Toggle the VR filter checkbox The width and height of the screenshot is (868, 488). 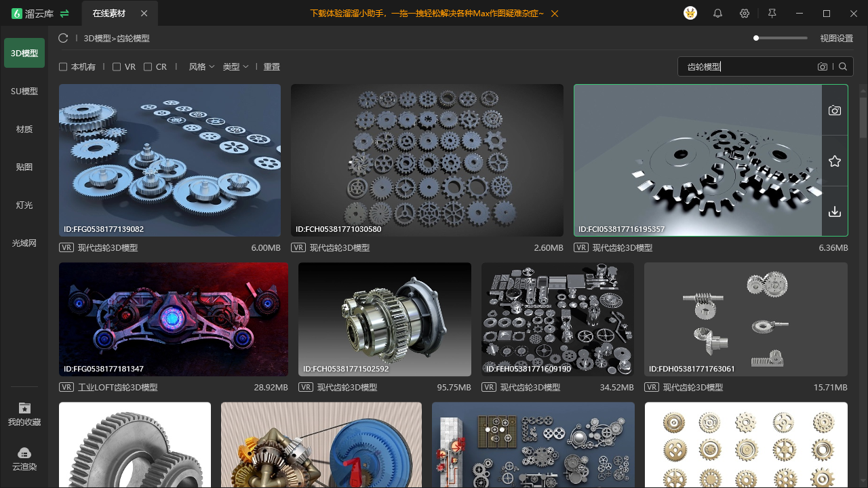[117, 67]
